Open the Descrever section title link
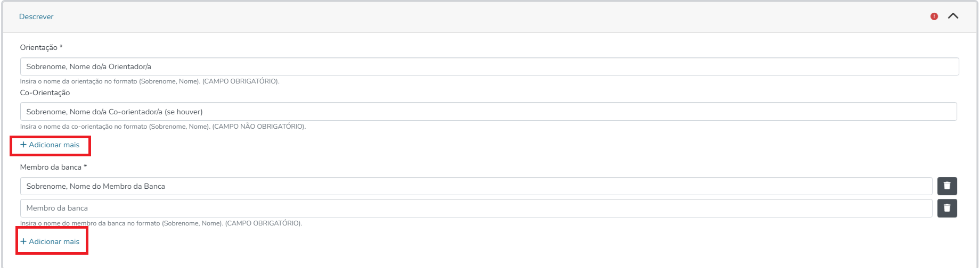Image resolution: width=980 pixels, height=268 pixels. [x=36, y=16]
